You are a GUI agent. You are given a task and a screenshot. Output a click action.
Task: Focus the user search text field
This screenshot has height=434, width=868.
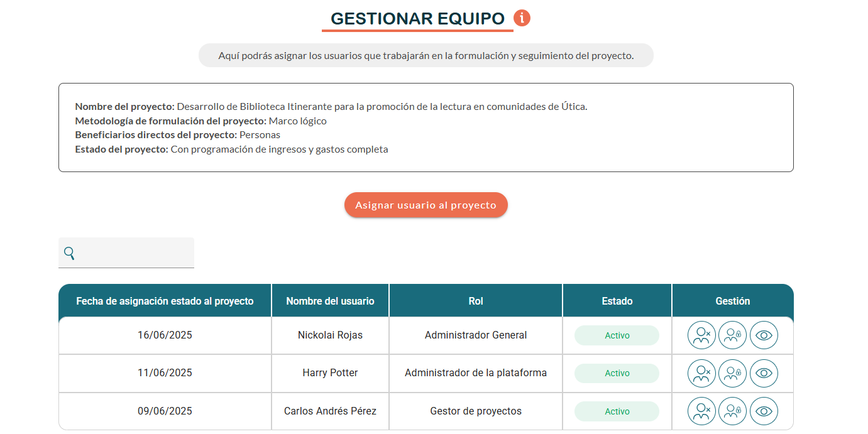pyautogui.click(x=135, y=253)
